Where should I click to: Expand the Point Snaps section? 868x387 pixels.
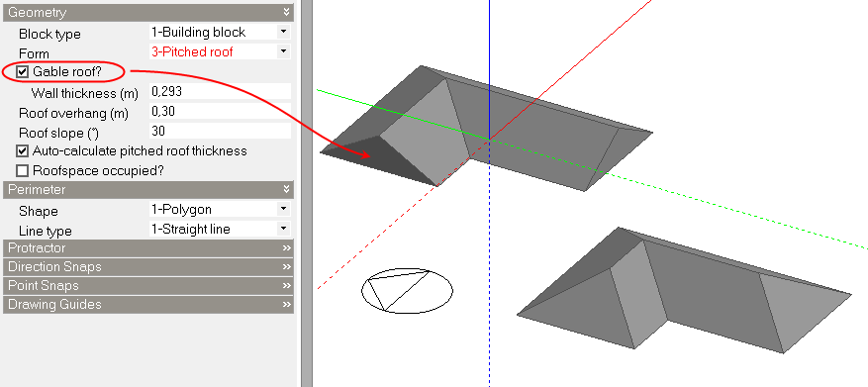[286, 286]
